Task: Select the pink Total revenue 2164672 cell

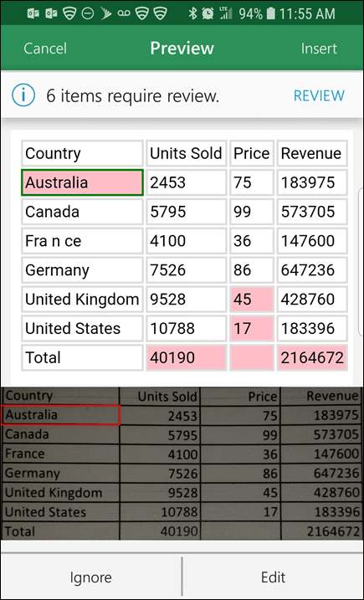Action: 312,358
